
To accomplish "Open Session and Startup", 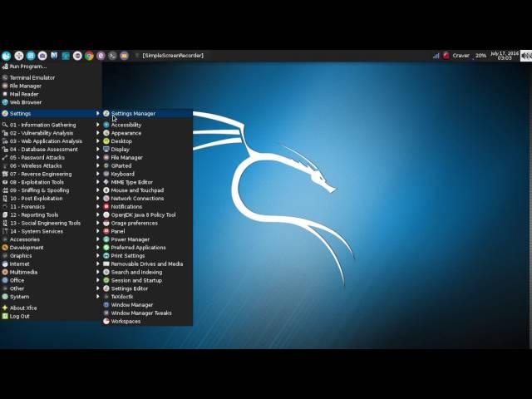I will [147, 280].
